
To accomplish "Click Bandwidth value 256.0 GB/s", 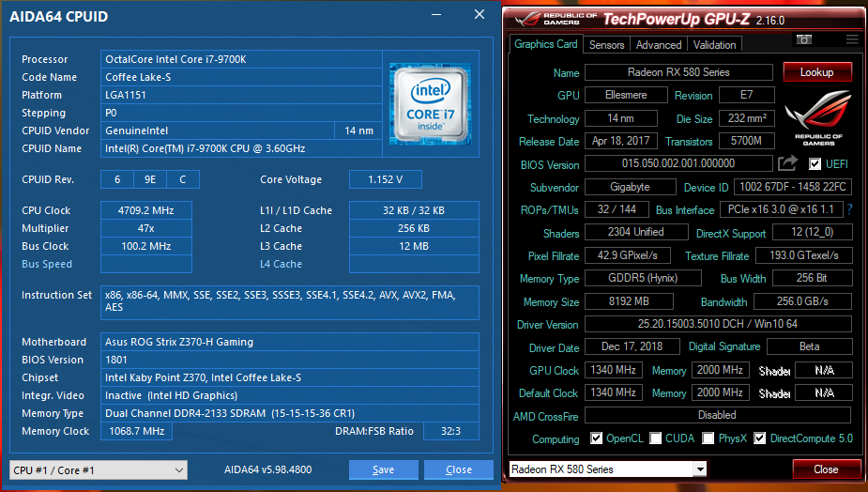I will (802, 301).
